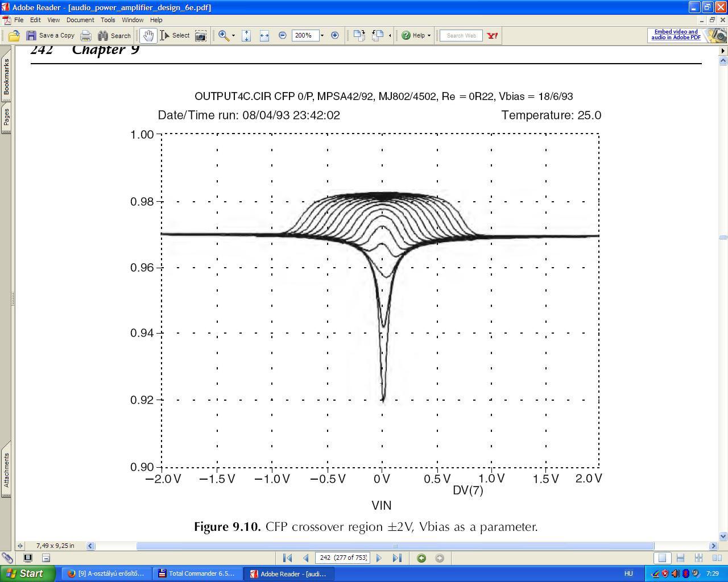Switch to Continuous Facing layout

[698, 558]
